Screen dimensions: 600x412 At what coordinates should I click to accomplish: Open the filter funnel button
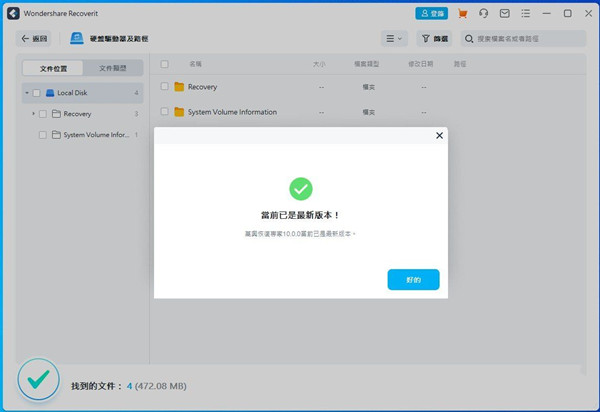click(434, 39)
